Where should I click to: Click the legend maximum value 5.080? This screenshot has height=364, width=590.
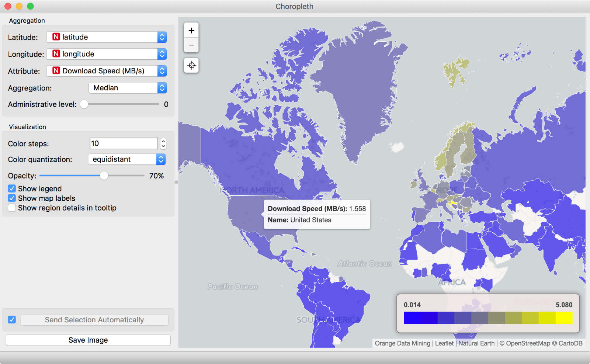pos(564,305)
